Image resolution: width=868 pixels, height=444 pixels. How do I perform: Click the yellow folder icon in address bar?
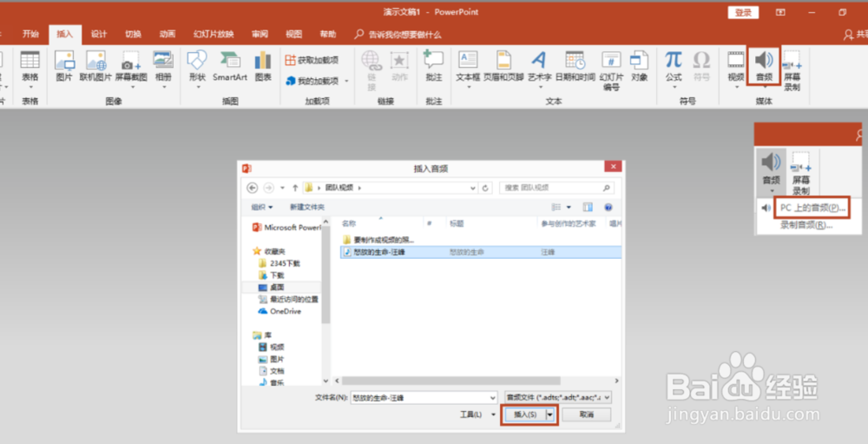pos(310,188)
